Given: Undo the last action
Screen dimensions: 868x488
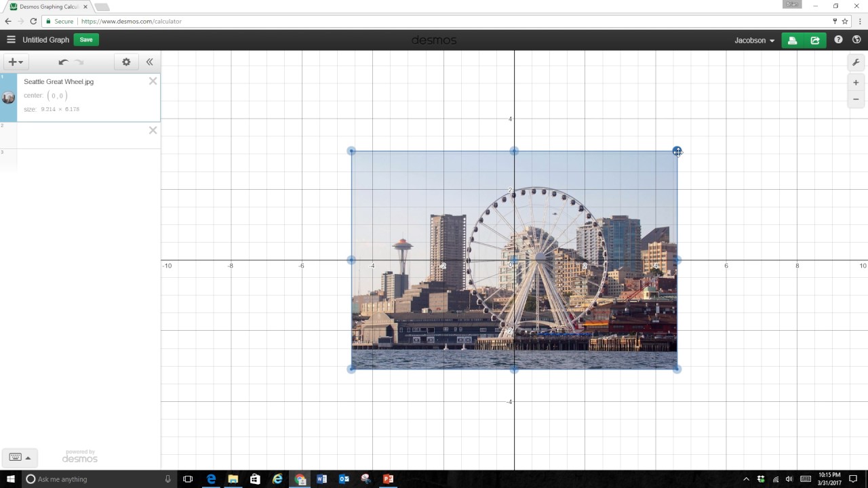Looking at the screenshot, I should [x=63, y=62].
